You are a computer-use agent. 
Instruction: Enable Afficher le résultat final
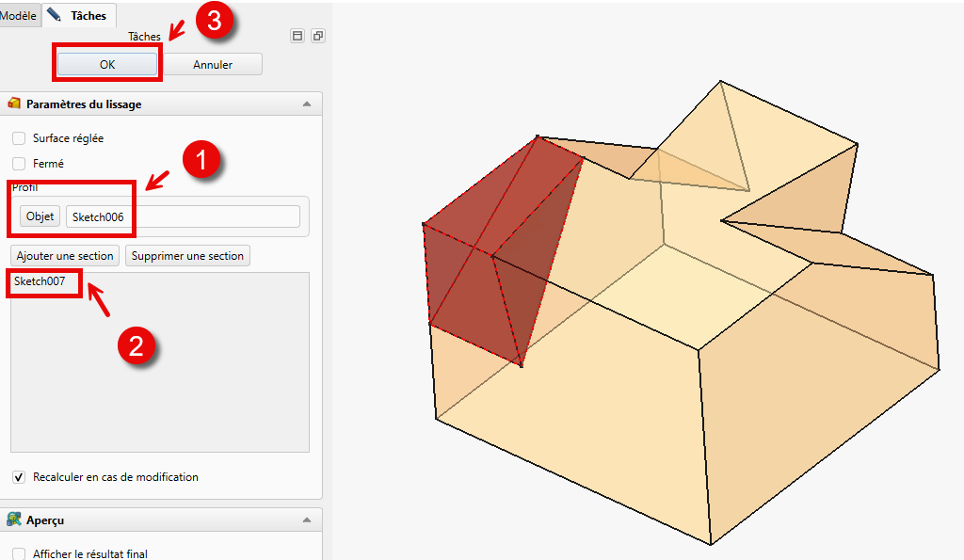pos(19,554)
